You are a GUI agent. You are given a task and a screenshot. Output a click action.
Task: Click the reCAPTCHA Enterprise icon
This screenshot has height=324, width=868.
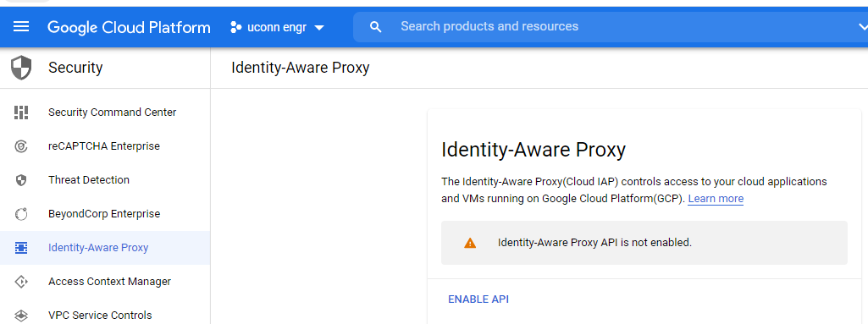click(21, 146)
